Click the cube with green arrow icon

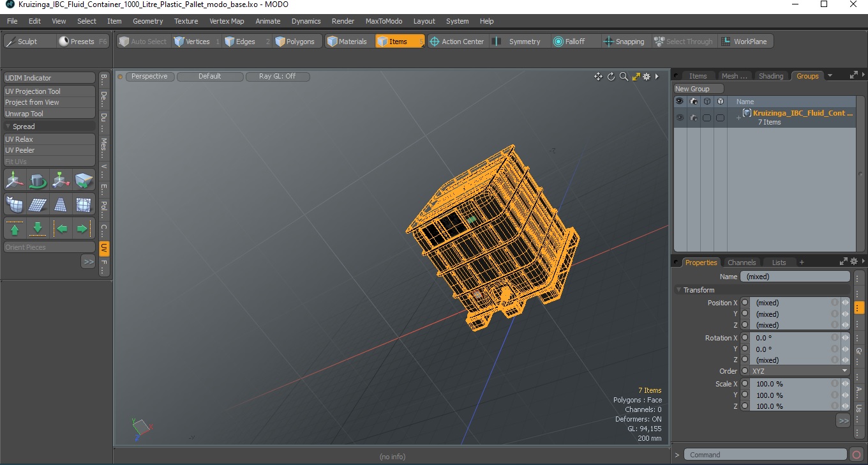[84, 181]
